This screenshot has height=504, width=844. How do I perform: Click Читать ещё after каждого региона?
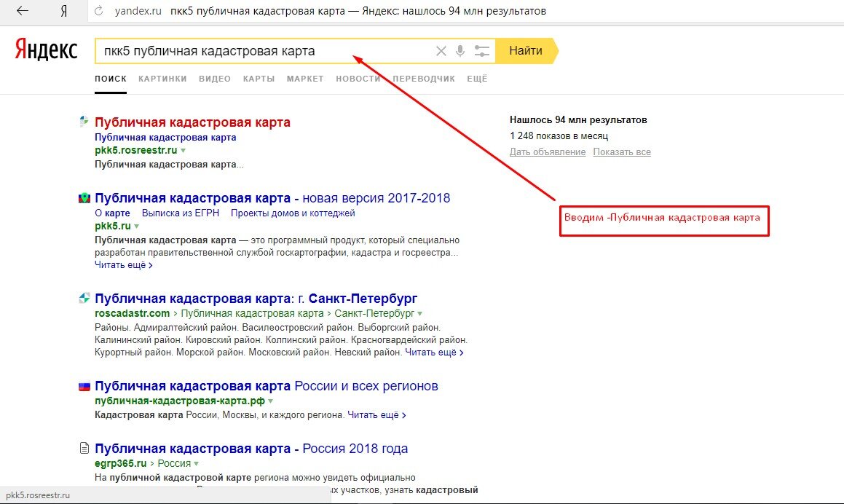(x=376, y=415)
